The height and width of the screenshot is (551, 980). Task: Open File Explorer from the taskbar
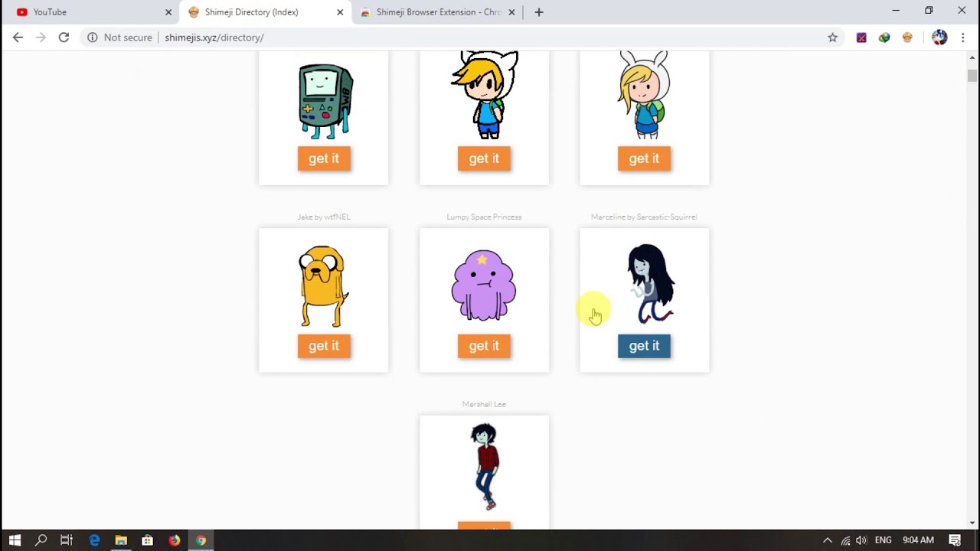[x=121, y=540]
